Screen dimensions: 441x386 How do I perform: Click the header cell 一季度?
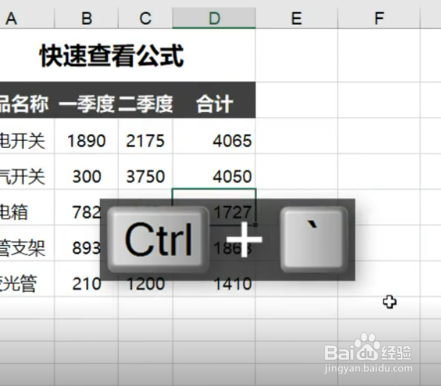click(x=86, y=100)
